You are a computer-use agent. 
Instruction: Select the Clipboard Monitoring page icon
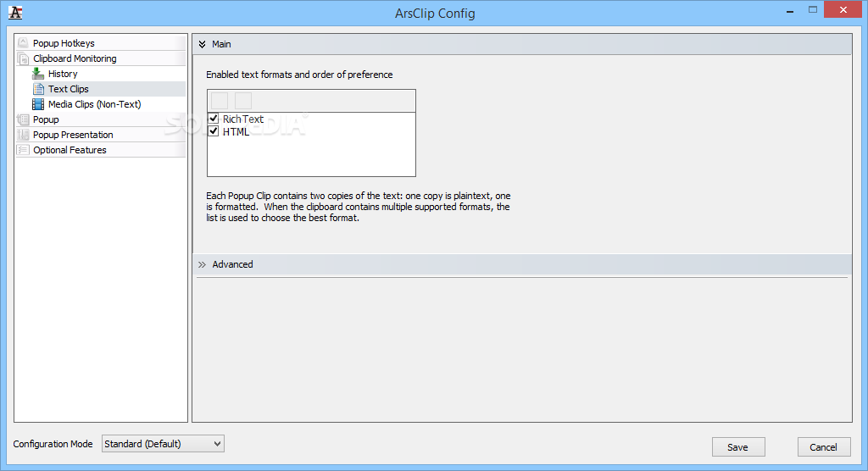23,58
